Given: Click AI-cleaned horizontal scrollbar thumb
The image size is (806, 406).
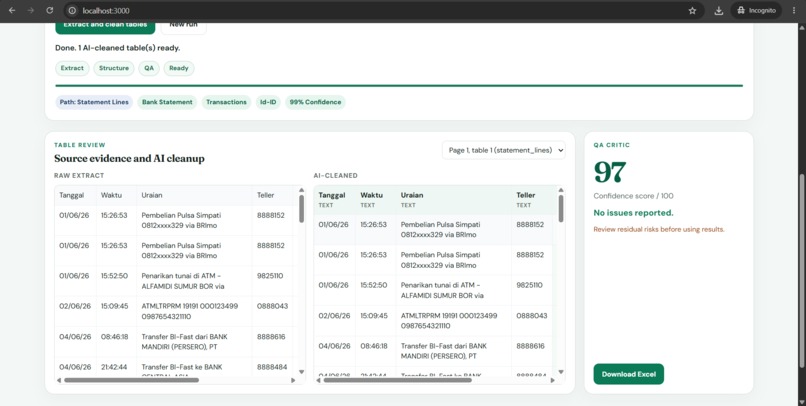Looking at the screenshot, I should [397, 380].
